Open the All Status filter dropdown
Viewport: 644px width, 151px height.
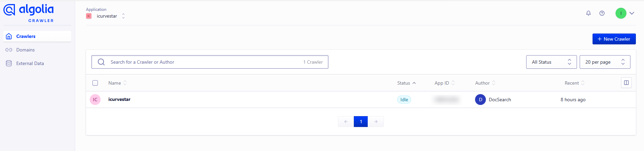point(551,62)
